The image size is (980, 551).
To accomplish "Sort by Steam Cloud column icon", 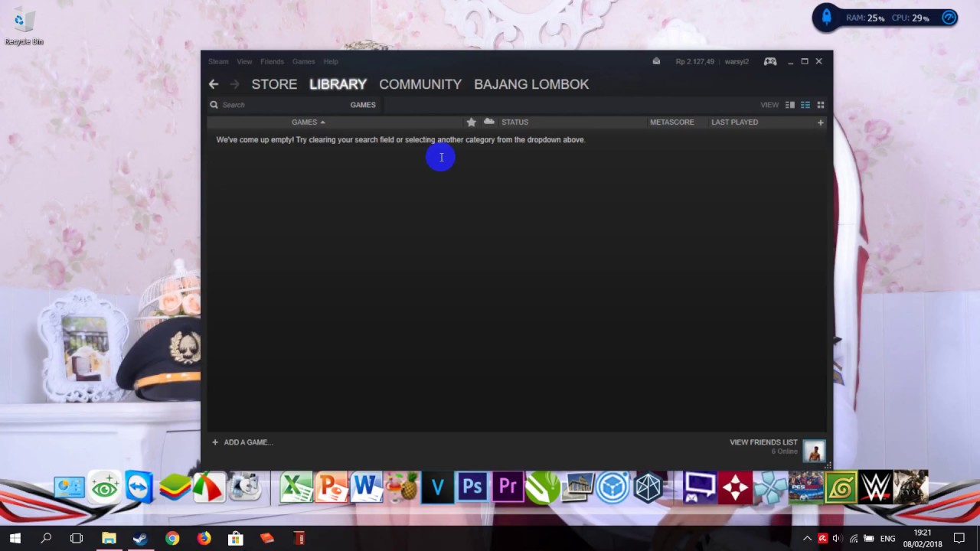I will coord(489,122).
